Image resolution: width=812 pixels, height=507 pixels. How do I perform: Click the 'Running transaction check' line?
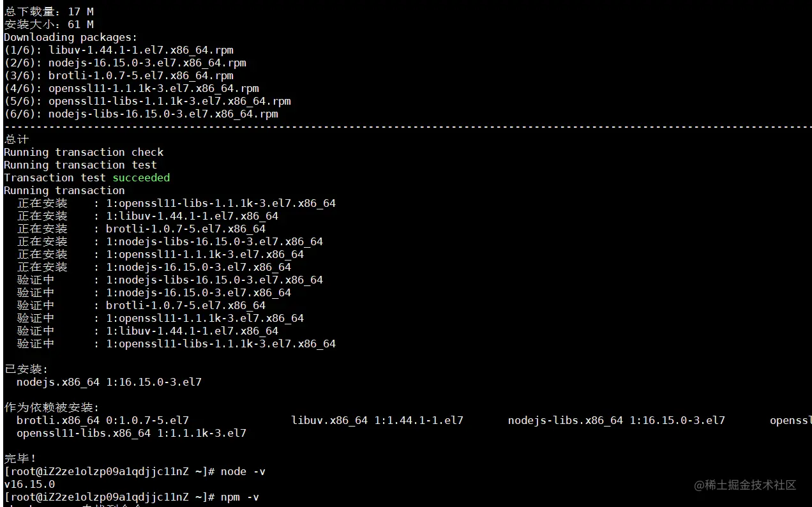point(84,152)
